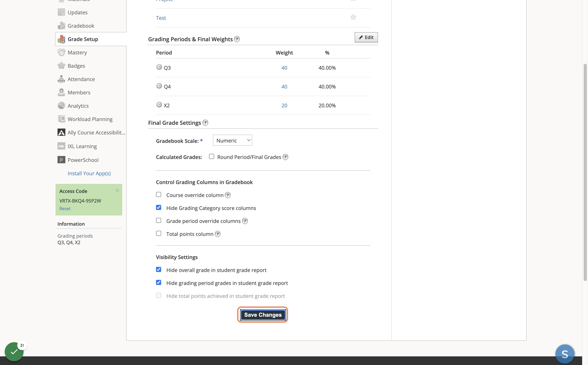Screen dimensions: 588x365
Task: Click the Q3 grading period clock icon
Action: tap(159, 67)
